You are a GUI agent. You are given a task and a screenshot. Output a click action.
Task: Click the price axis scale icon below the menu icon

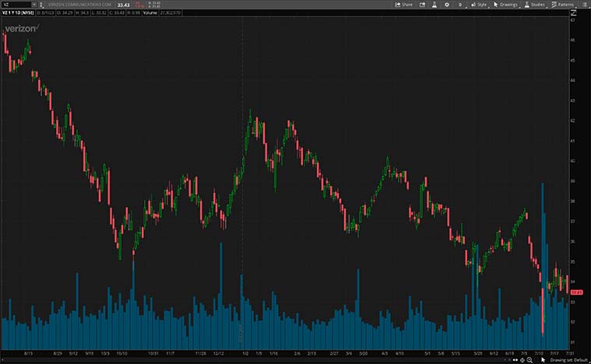(x=574, y=12)
